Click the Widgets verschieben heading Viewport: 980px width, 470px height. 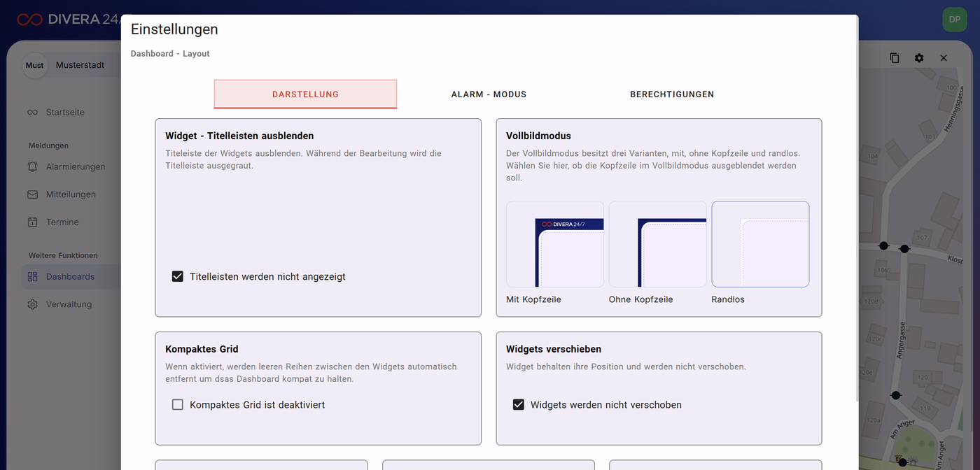point(554,349)
